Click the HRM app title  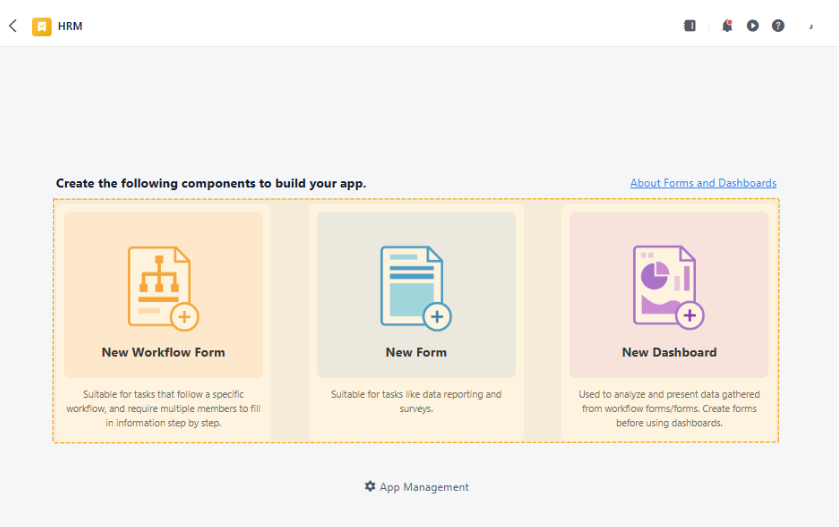(x=70, y=26)
